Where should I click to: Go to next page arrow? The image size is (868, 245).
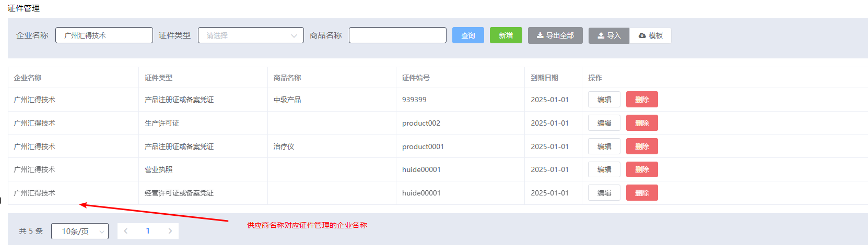[x=170, y=231]
